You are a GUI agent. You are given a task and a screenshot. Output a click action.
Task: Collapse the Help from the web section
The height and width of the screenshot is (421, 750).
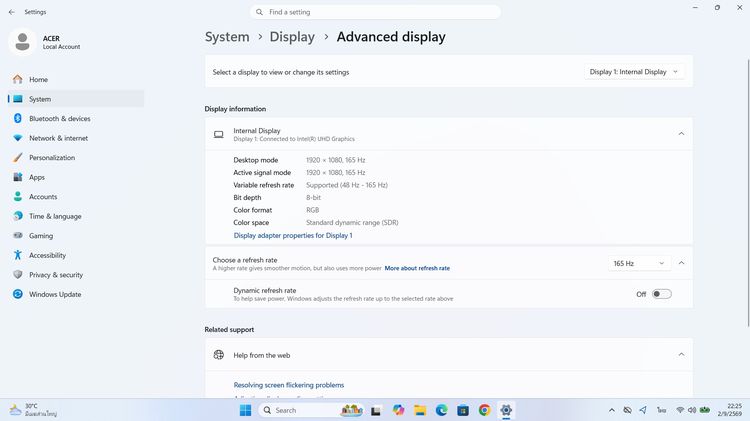681,355
